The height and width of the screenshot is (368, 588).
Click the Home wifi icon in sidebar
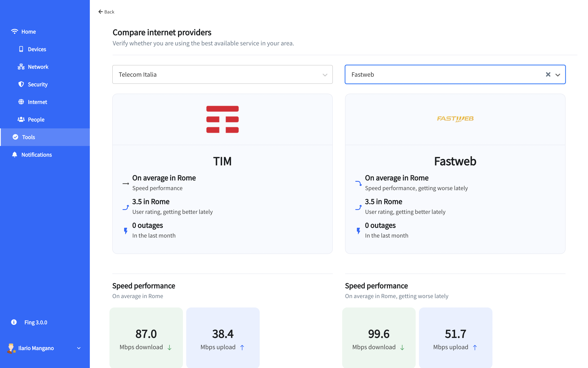coord(14,31)
